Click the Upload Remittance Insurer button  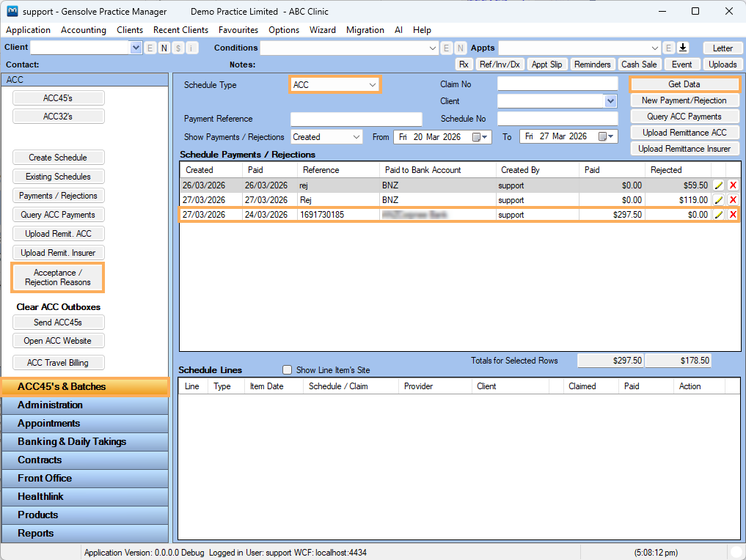tap(684, 149)
